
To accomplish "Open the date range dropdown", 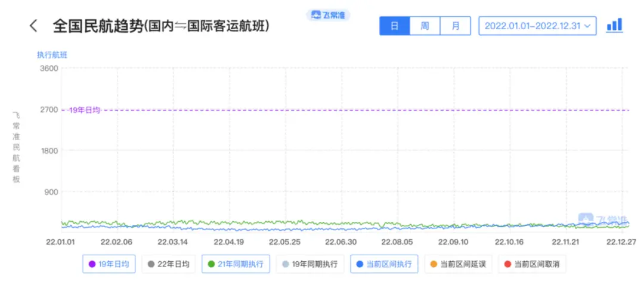I will 537,26.
